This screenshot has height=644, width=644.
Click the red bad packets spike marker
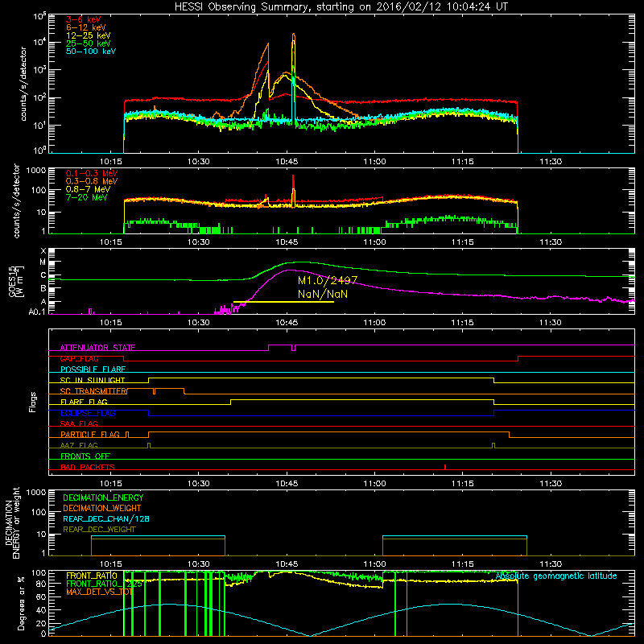pyautogui.click(x=445, y=467)
